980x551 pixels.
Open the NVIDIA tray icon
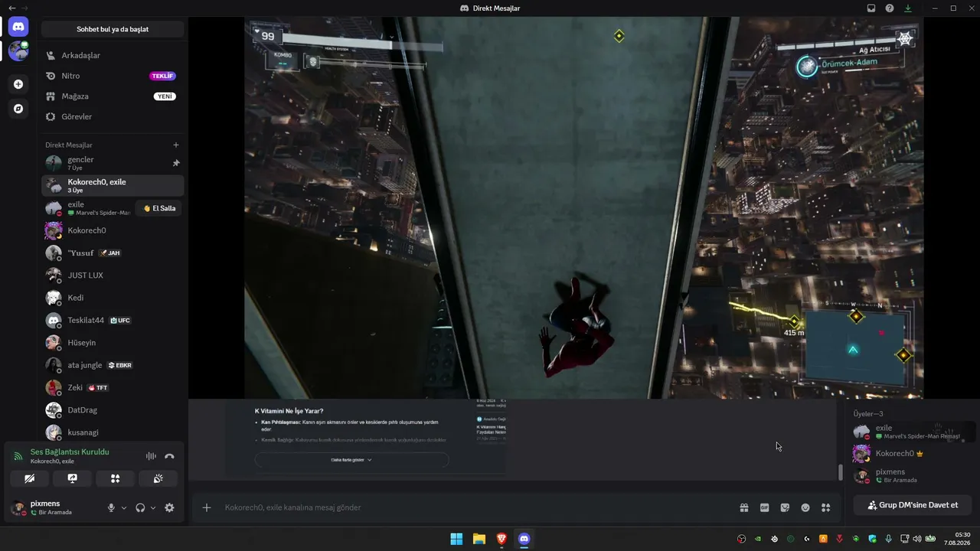tap(758, 539)
